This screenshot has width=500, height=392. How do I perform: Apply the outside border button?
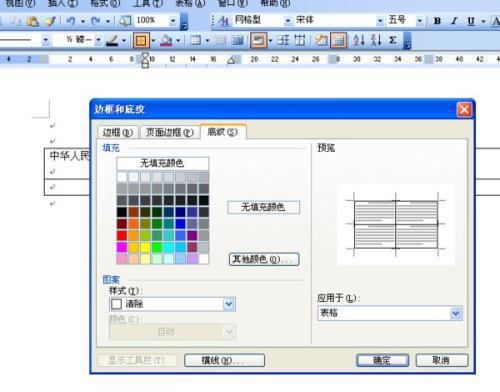click(141, 41)
